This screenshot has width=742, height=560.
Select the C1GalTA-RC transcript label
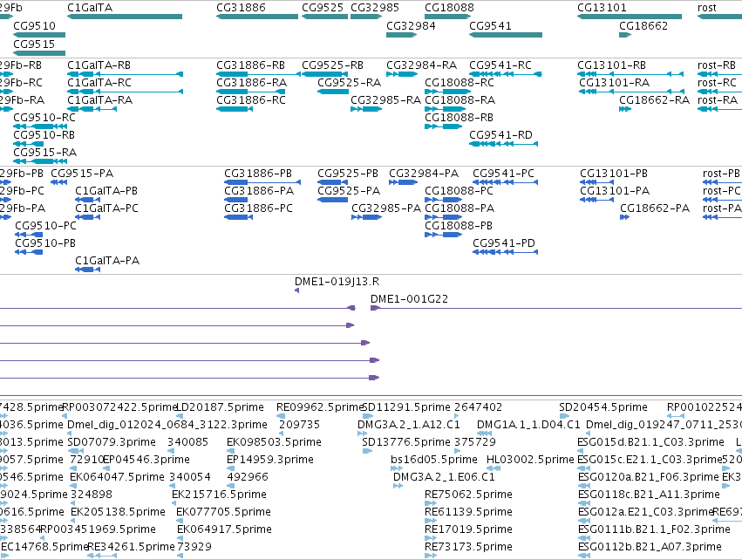(99, 82)
